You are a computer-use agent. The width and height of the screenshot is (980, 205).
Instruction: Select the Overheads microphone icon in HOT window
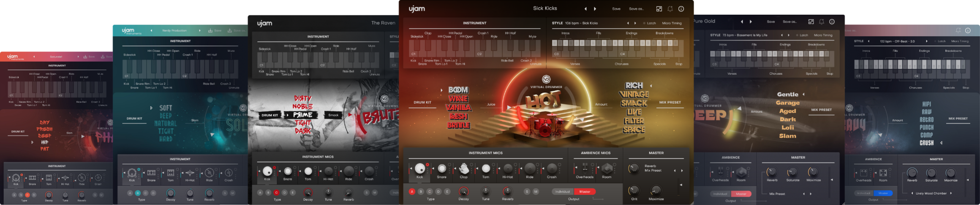point(585,168)
